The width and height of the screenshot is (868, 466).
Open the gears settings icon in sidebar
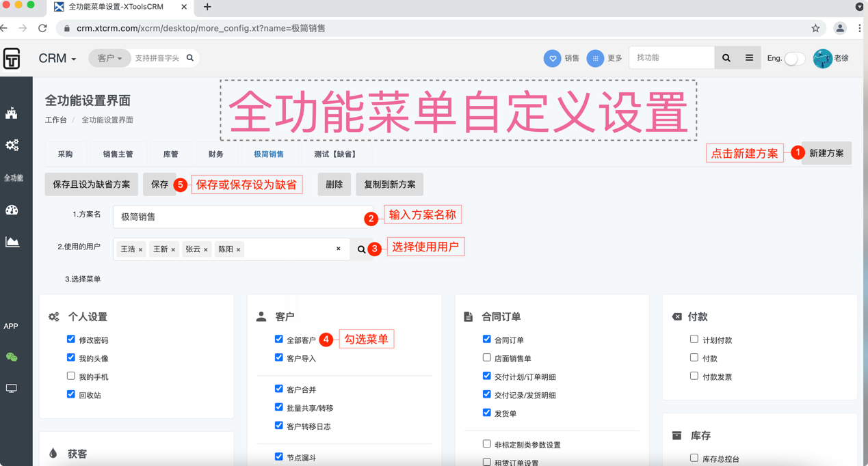(x=12, y=145)
